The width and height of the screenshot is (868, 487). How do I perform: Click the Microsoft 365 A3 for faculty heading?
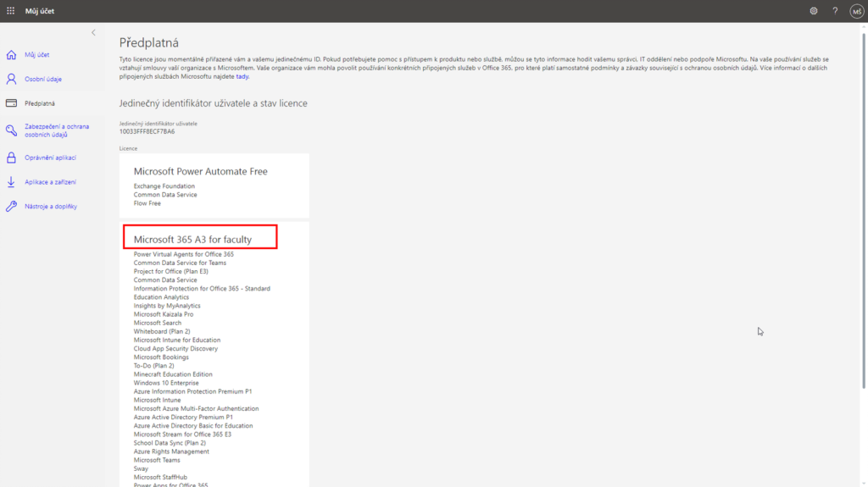[192, 240]
